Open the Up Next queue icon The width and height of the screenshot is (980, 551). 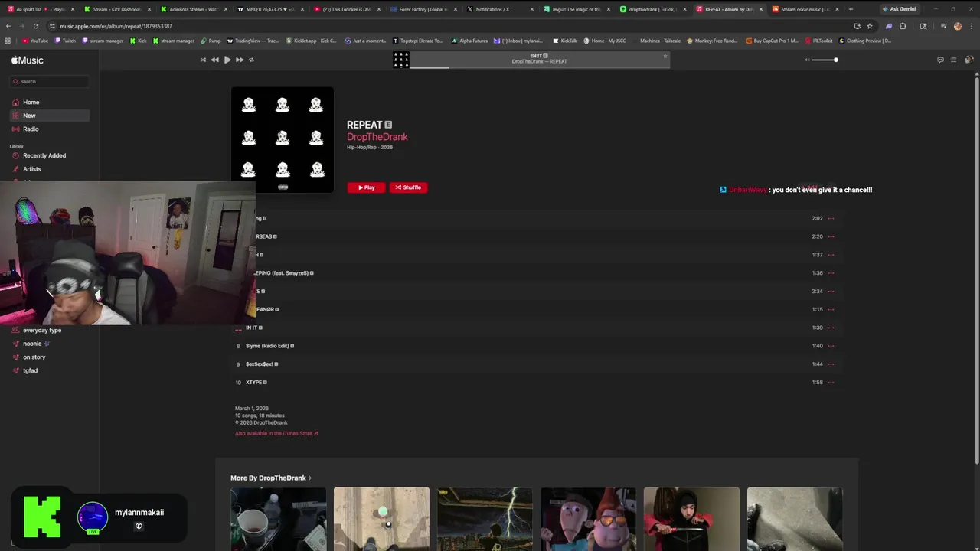953,60
